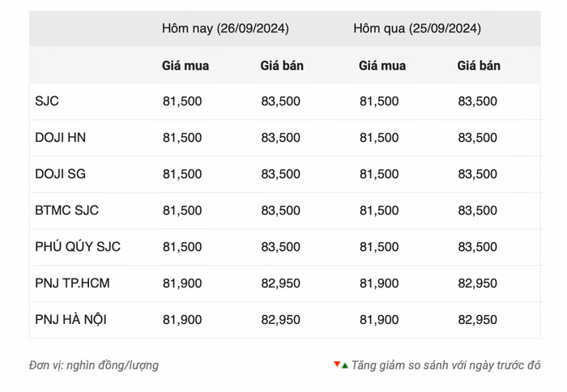
Task: Select the SJC row label
Action: [47, 101]
